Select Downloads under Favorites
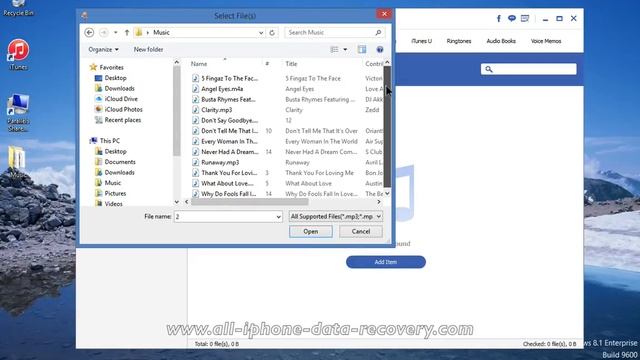The width and height of the screenshot is (640, 360). click(119, 88)
